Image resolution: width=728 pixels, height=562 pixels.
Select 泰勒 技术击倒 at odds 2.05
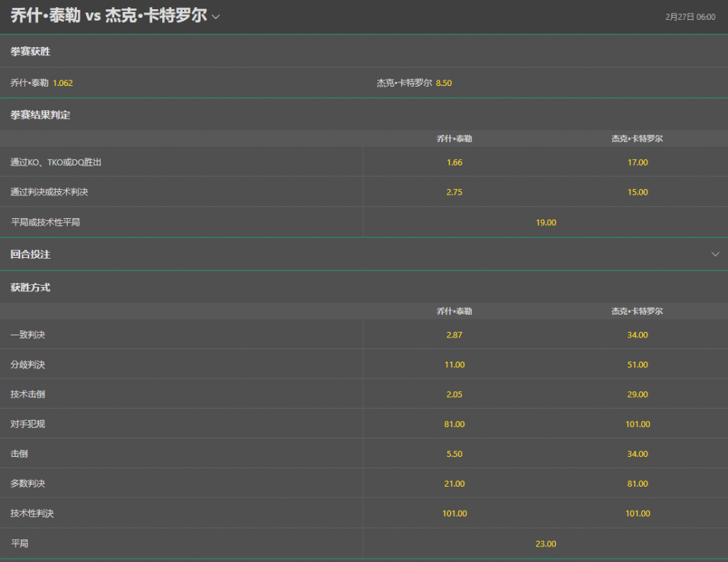click(454, 394)
